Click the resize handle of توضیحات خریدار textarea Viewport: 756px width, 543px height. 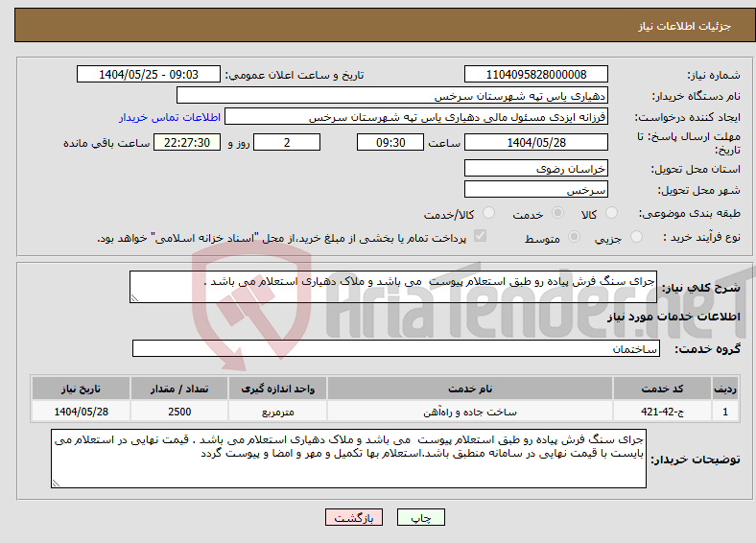[x=56, y=484]
